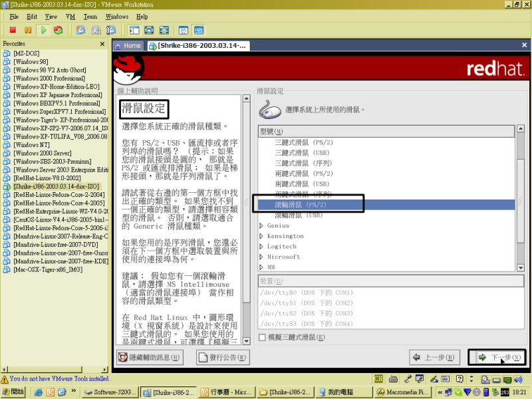Open the VM menu

tap(70, 17)
